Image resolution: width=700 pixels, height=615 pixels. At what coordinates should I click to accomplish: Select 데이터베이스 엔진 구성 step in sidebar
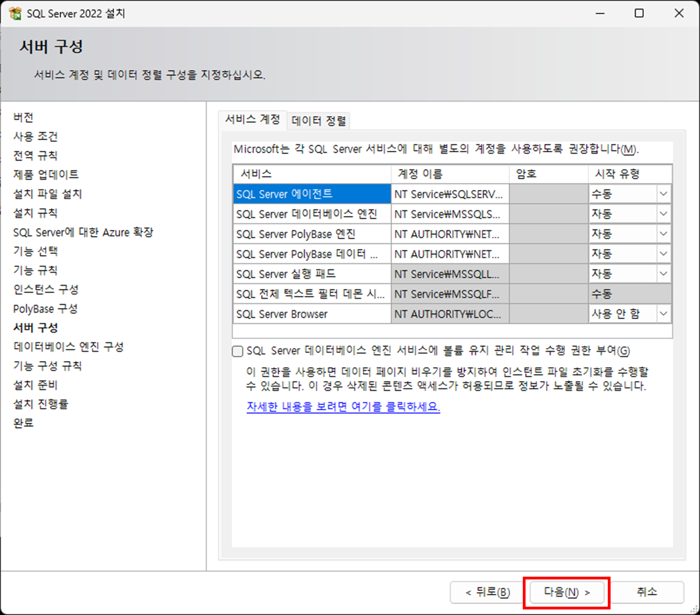pos(68,347)
